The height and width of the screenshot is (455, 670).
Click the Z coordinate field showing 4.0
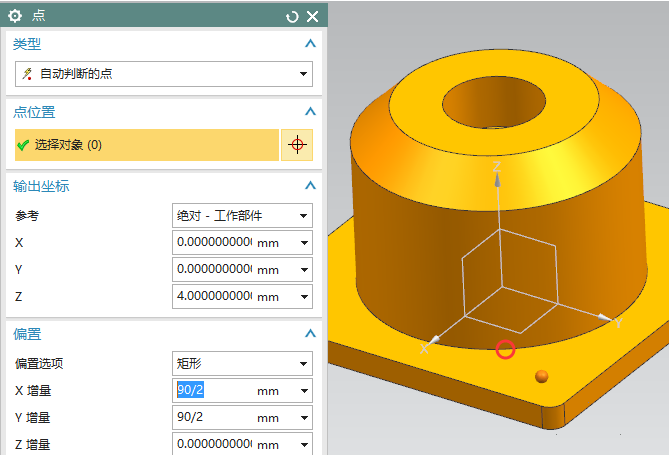212,297
